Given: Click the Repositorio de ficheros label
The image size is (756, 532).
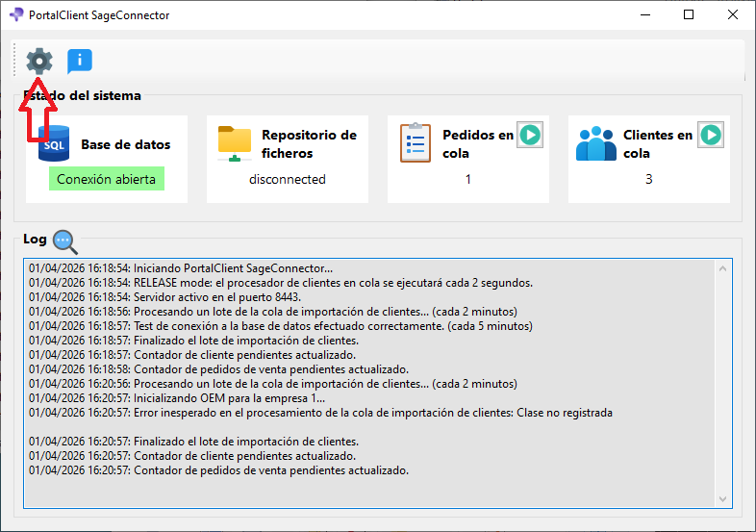Looking at the screenshot, I should (309, 143).
